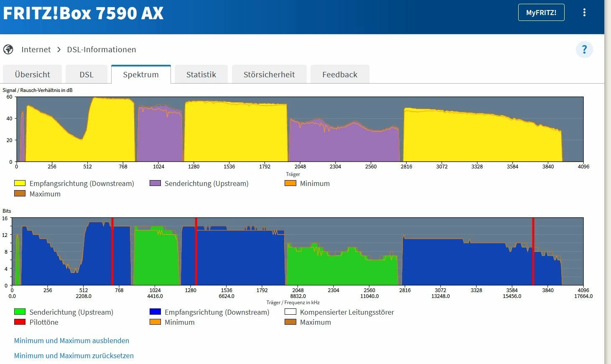This screenshot has height=364, width=611.
Task: Click the 'Träger' label under the SNR chart
Action: [293, 174]
